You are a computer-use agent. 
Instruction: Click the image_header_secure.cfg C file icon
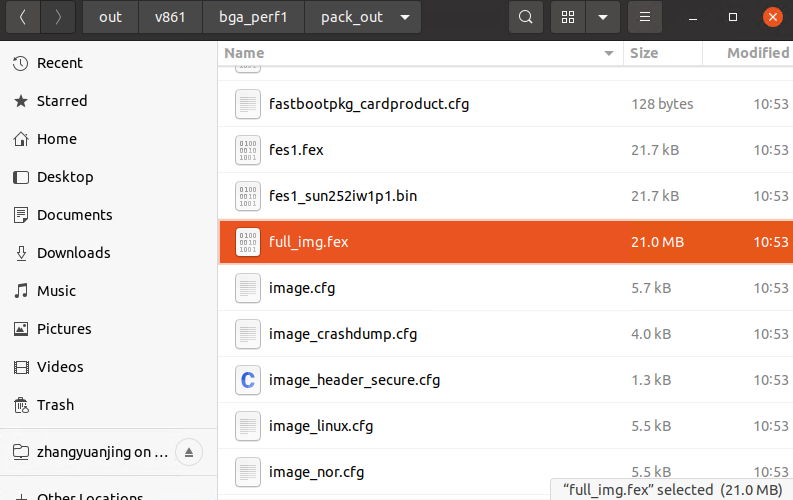click(x=247, y=380)
